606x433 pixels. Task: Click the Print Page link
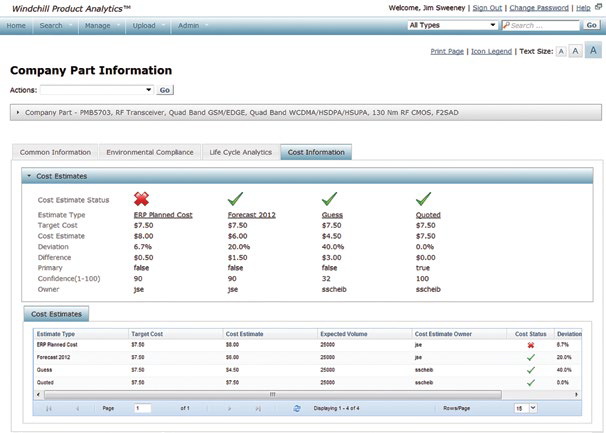[x=447, y=51]
